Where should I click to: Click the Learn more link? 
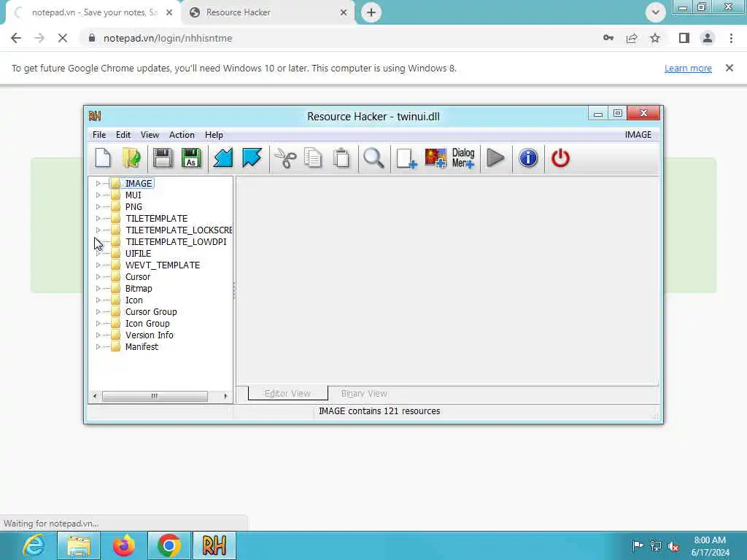tap(688, 68)
